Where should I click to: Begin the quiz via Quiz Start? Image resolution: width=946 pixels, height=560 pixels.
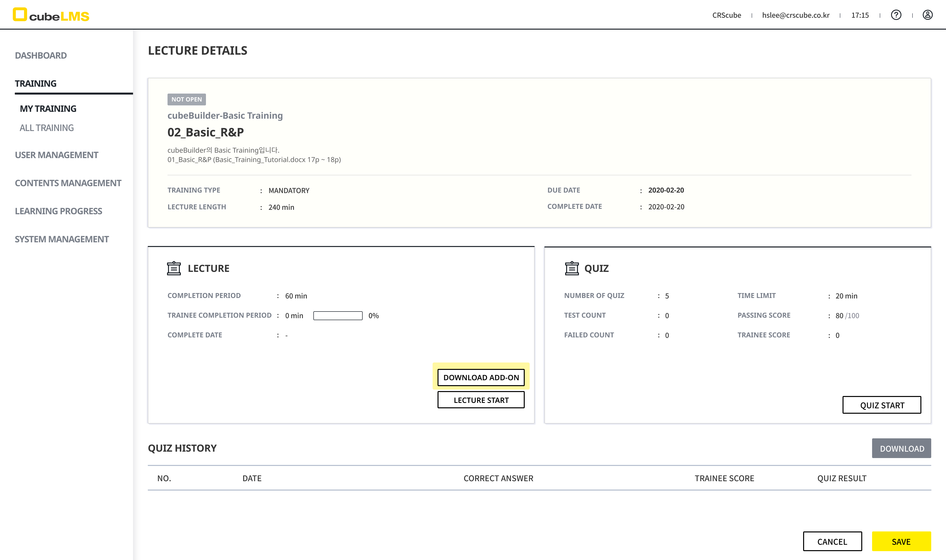click(881, 405)
